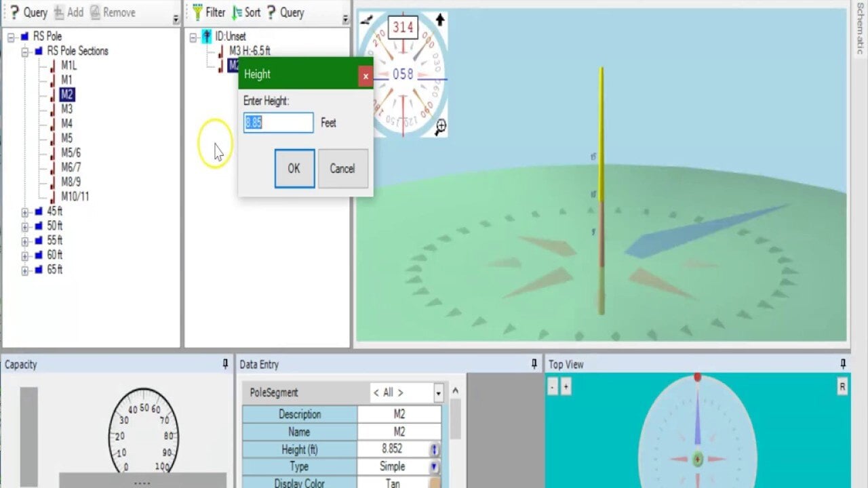Open the left panel toolbar overflow arrow
The height and width of the screenshot is (488, 868).
pos(176,20)
